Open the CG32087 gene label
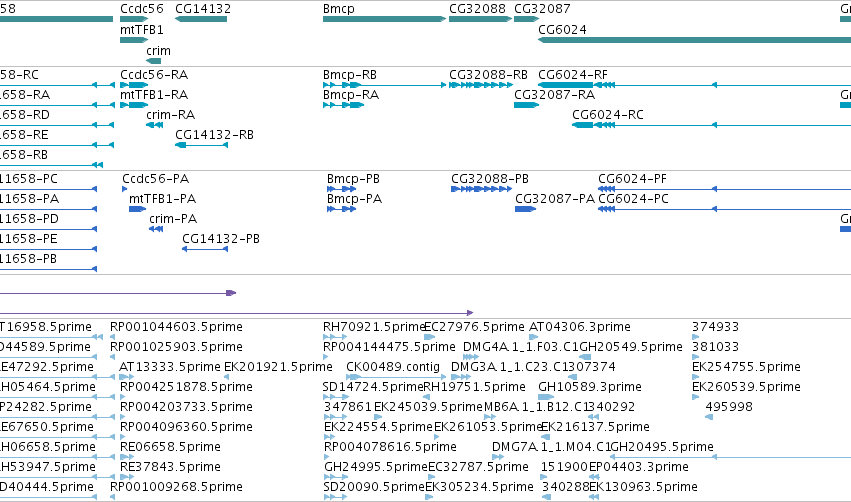Image resolution: width=851 pixels, height=502 pixels. tap(542, 9)
